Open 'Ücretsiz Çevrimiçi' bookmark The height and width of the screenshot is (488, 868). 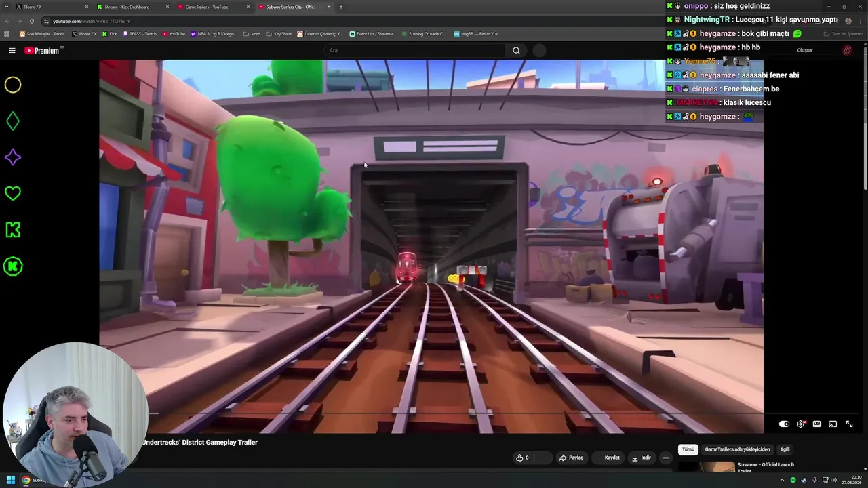[x=321, y=34]
